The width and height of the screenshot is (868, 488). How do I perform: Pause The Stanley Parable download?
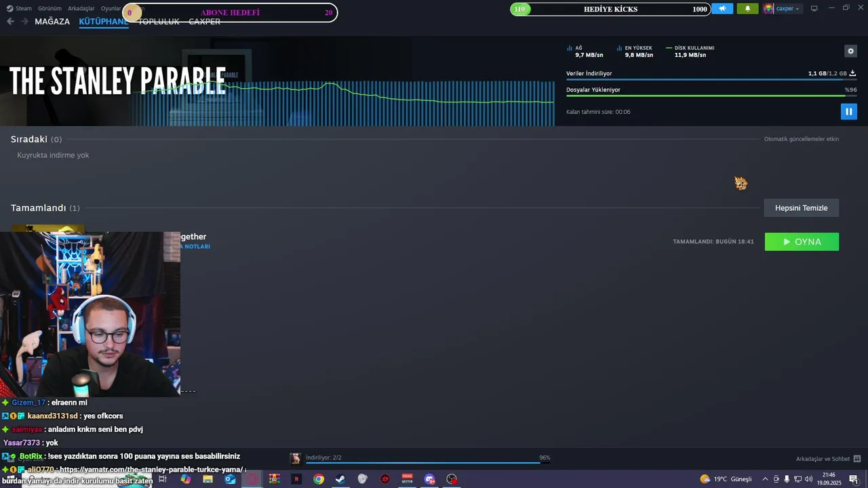[848, 111]
